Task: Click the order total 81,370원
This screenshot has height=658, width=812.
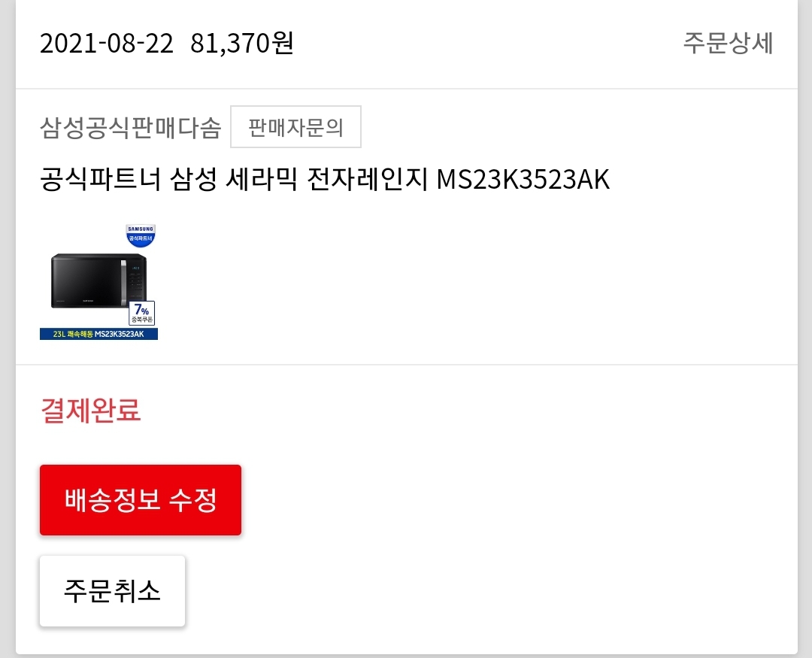Action: point(242,43)
